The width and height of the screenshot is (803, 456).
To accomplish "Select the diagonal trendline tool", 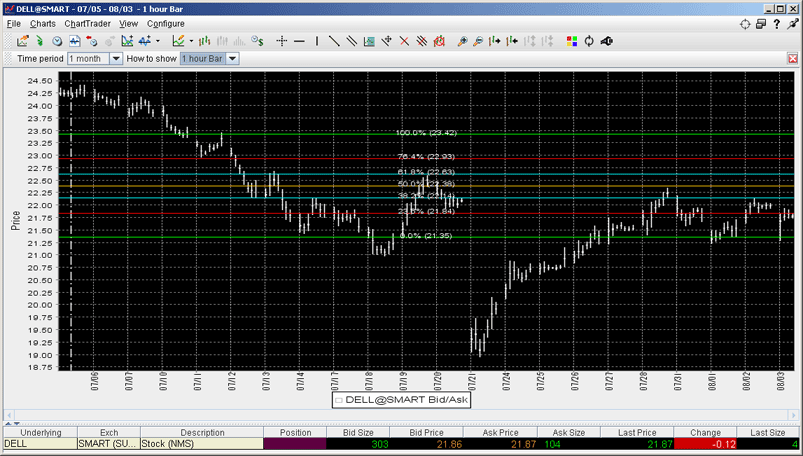I will [334, 41].
